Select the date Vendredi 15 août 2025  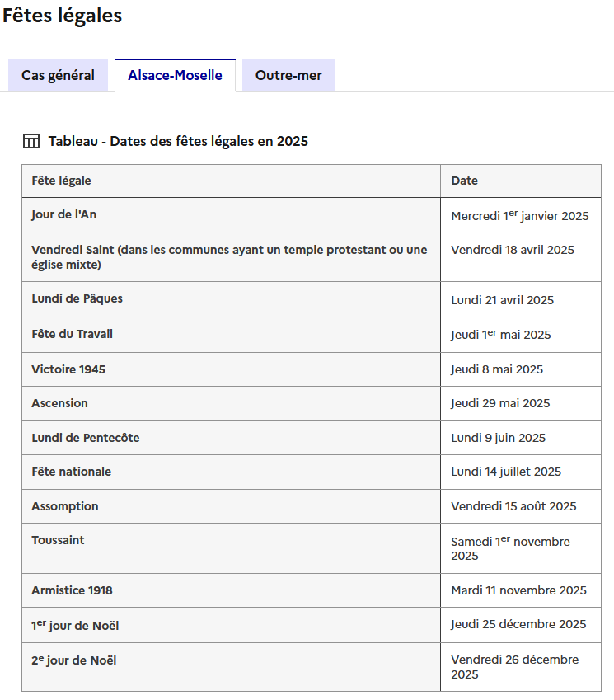505,506
